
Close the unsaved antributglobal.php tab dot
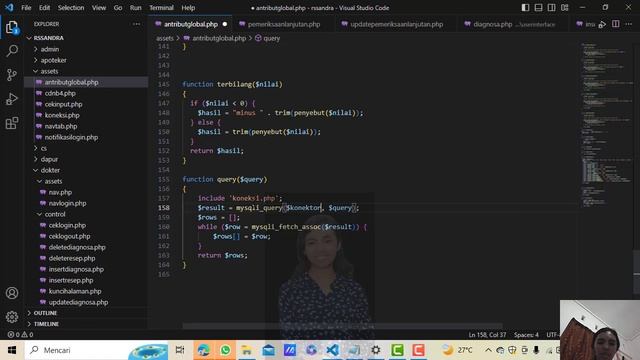click(x=224, y=24)
